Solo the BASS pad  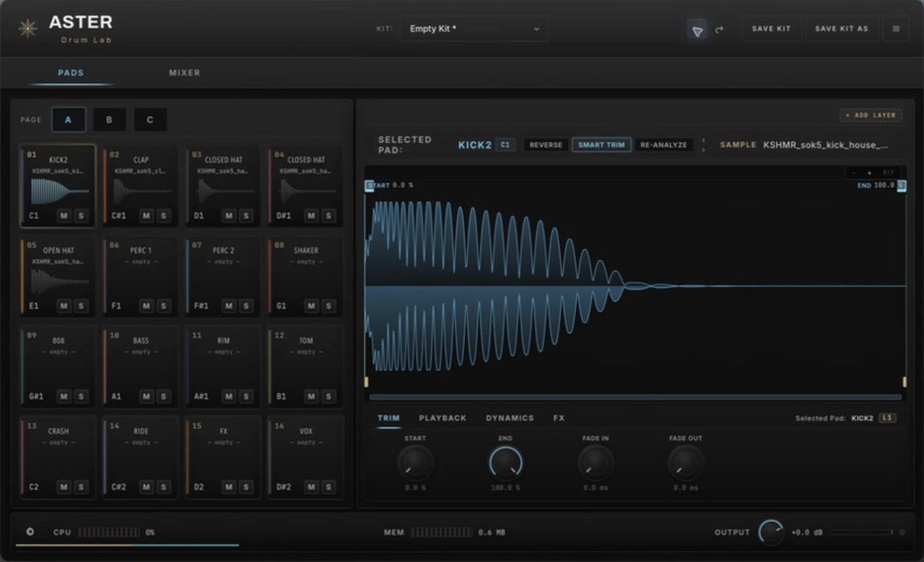click(x=164, y=396)
